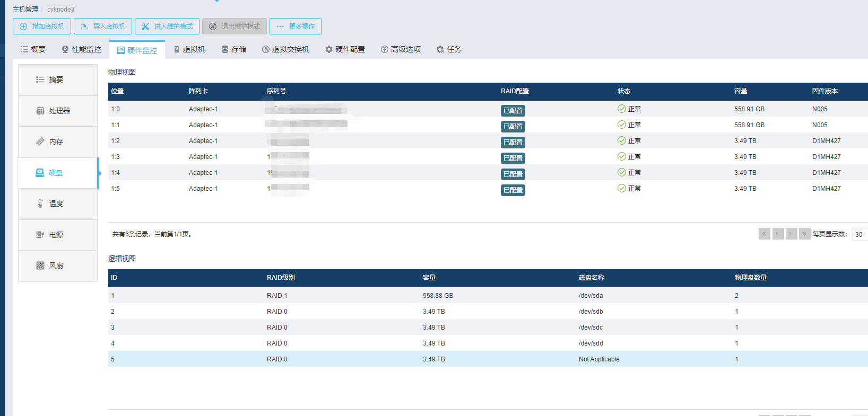Click the Add Virtual Machine (增加虚拟机) button
The image size is (868, 416).
tap(42, 26)
